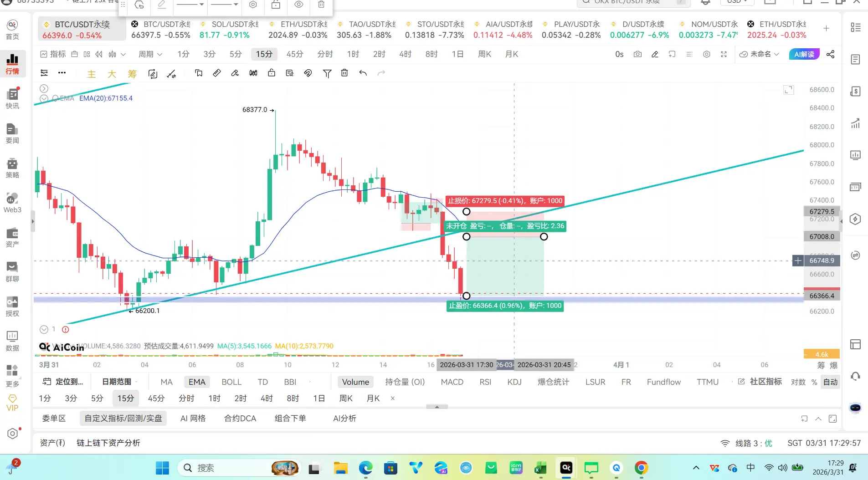
Task: Enable the RSI sub-indicator
Action: coord(485,382)
